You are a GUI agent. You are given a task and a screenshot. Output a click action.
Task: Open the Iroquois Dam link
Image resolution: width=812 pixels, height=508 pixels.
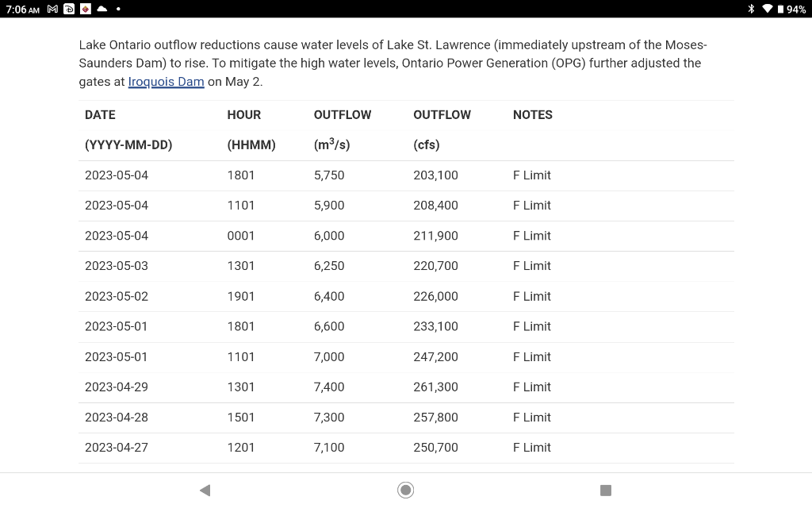(x=166, y=82)
